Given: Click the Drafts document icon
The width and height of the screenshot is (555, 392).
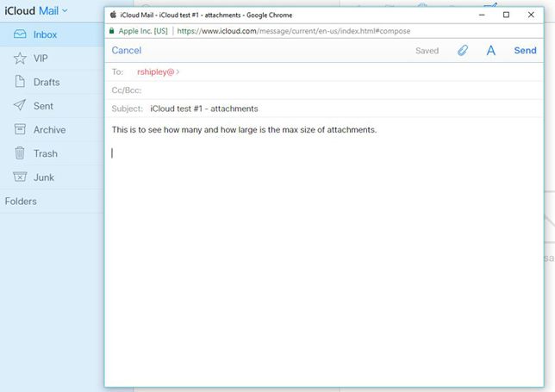Looking at the screenshot, I should coord(20,81).
